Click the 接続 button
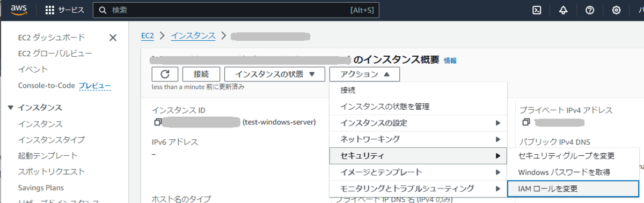 coord(201,74)
